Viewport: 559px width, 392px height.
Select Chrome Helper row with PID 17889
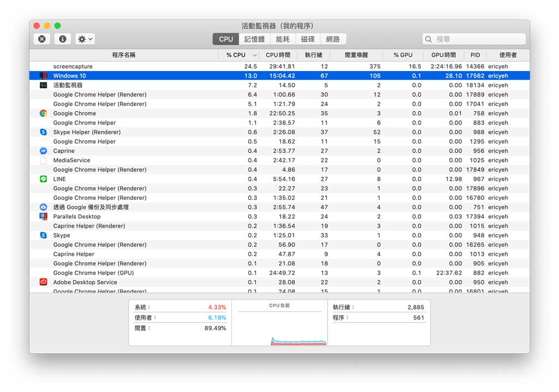[279, 94]
